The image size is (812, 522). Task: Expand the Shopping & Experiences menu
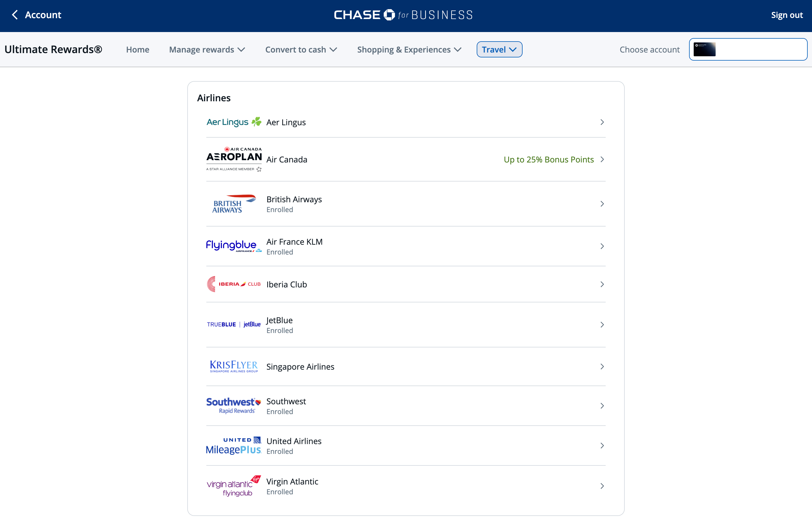[409, 50]
